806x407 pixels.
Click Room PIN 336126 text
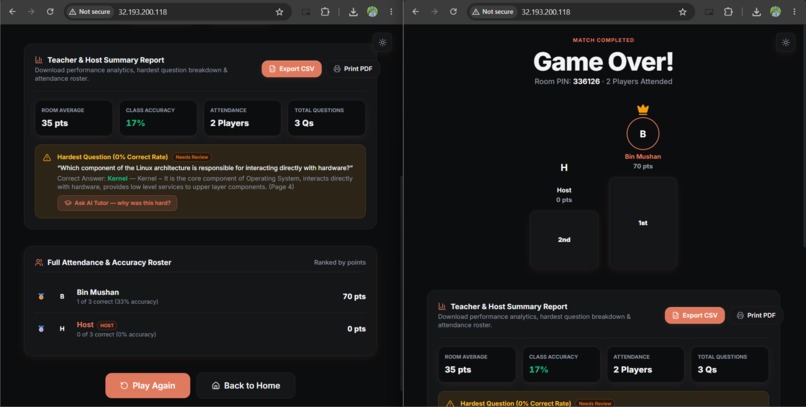pos(567,81)
